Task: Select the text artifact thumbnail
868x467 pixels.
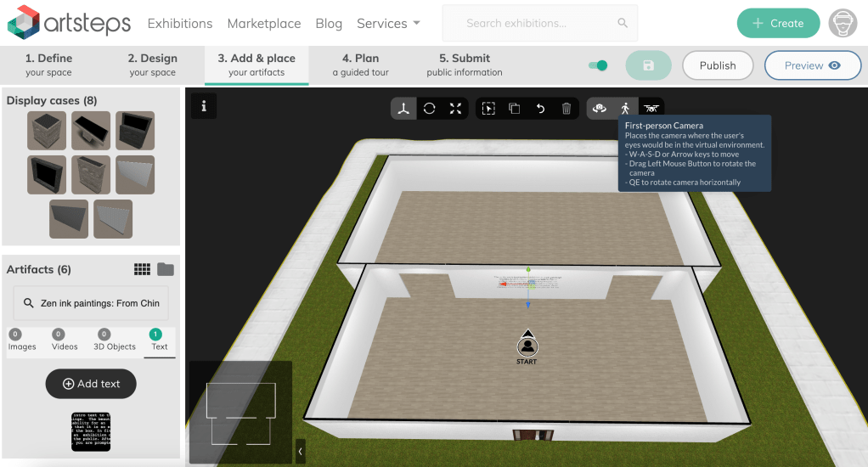Action: pyautogui.click(x=91, y=431)
